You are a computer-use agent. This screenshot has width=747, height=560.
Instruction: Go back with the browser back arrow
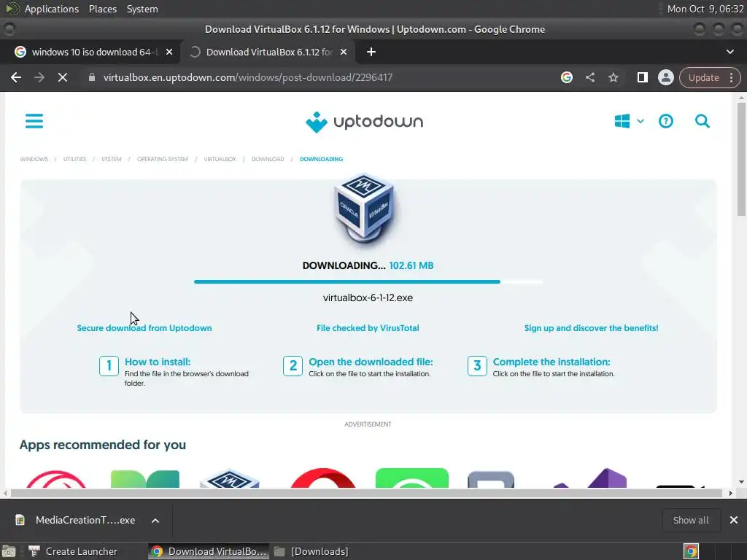click(16, 77)
